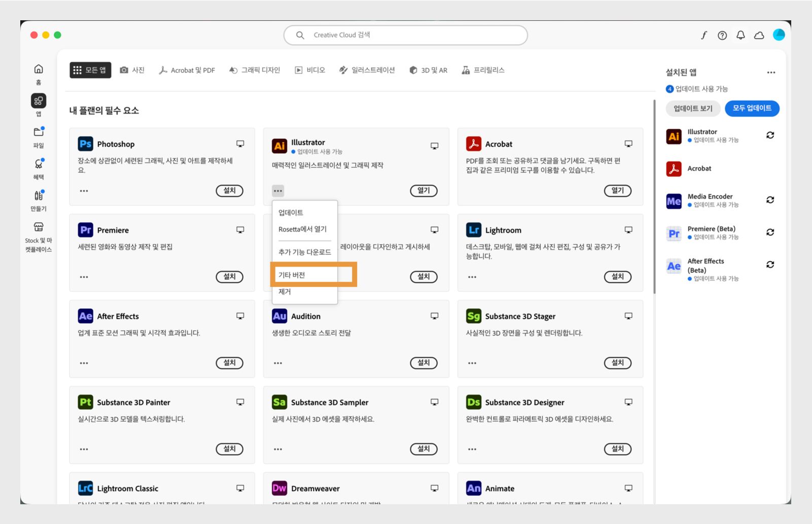Open the help question mark icon

(722, 35)
